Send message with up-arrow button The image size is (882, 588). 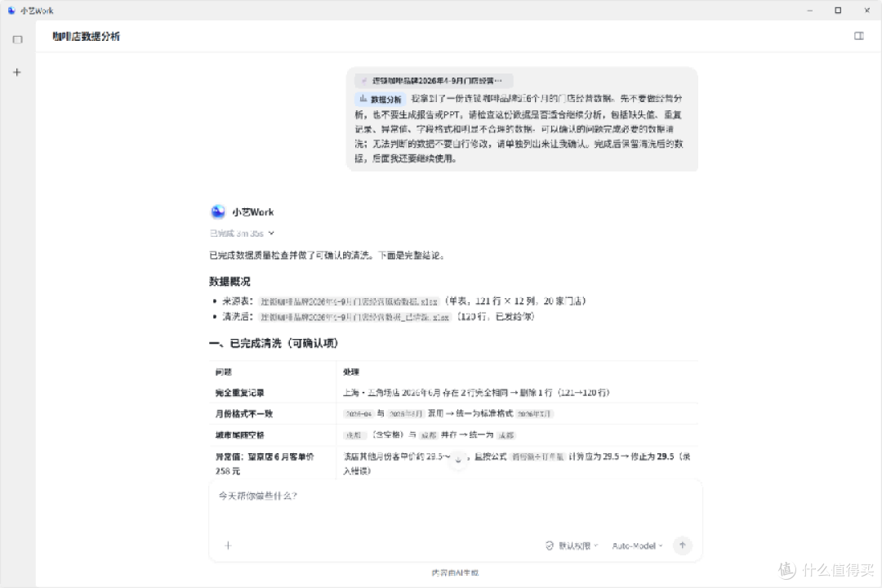[682, 546]
